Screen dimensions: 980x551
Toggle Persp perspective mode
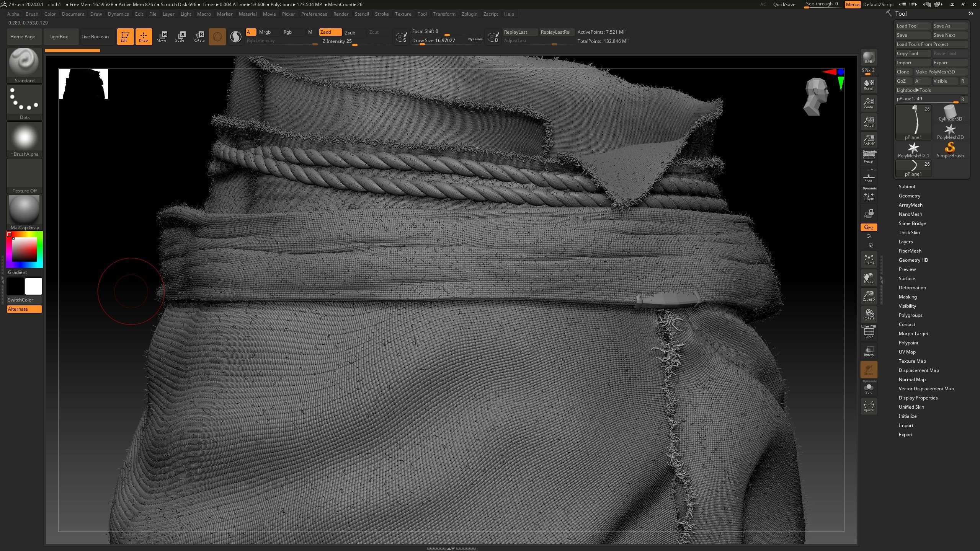pyautogui.click(x=869, y=157)
